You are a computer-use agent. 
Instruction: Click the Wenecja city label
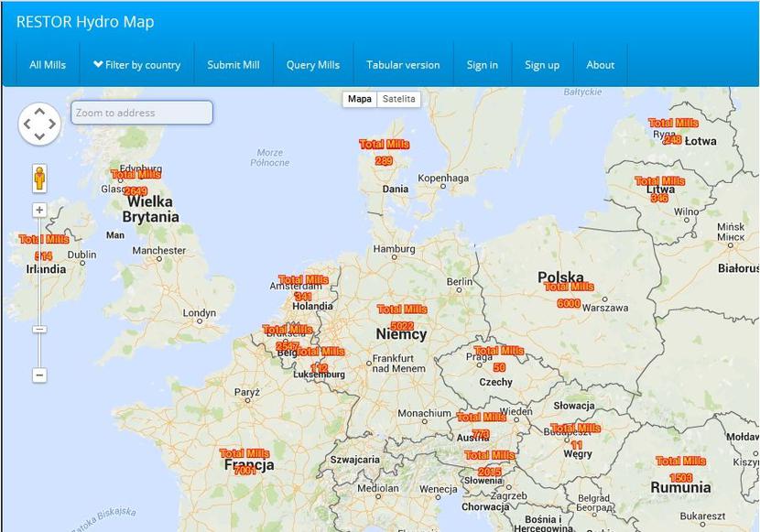coord(439,489)
